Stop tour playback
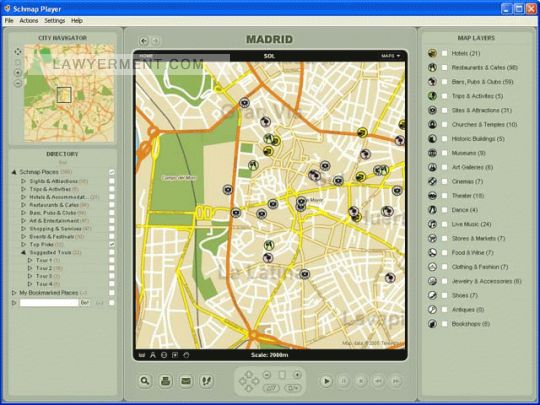This screenshot has width=540, height=405. (361, 381)
